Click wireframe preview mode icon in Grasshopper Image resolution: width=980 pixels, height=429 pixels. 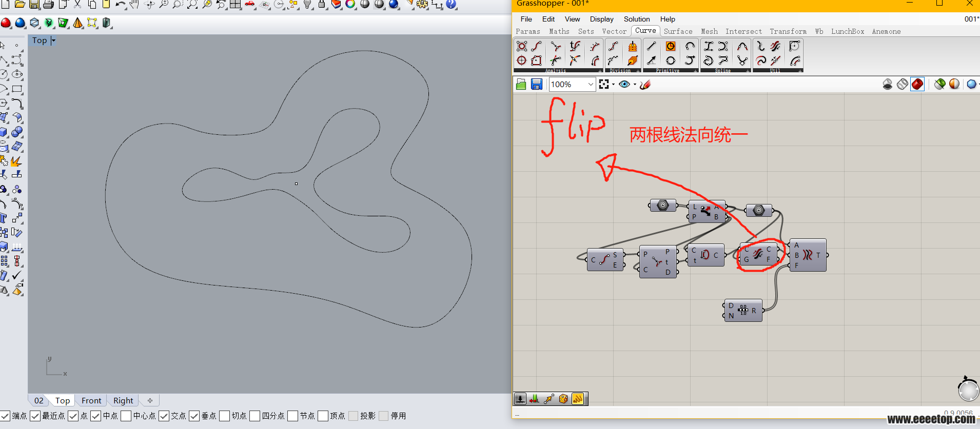[903, 84]
